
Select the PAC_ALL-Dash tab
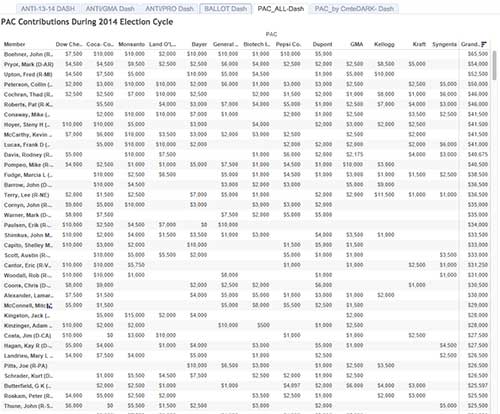coord(281,9)
